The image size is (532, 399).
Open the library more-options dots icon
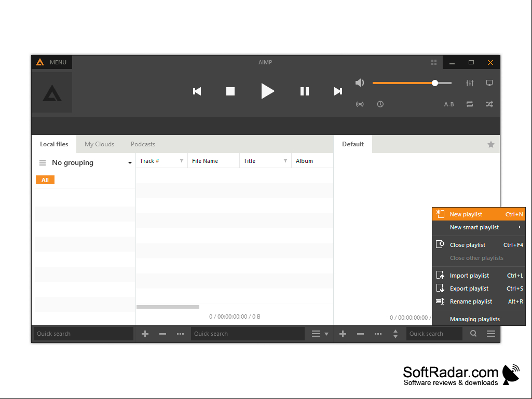tap(180, 334)
